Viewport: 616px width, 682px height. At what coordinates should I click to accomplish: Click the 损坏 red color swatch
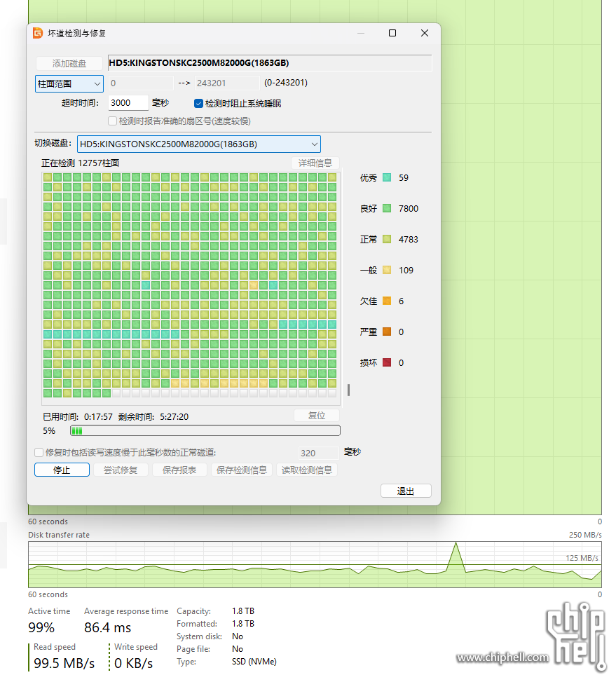tap(387, 363)
